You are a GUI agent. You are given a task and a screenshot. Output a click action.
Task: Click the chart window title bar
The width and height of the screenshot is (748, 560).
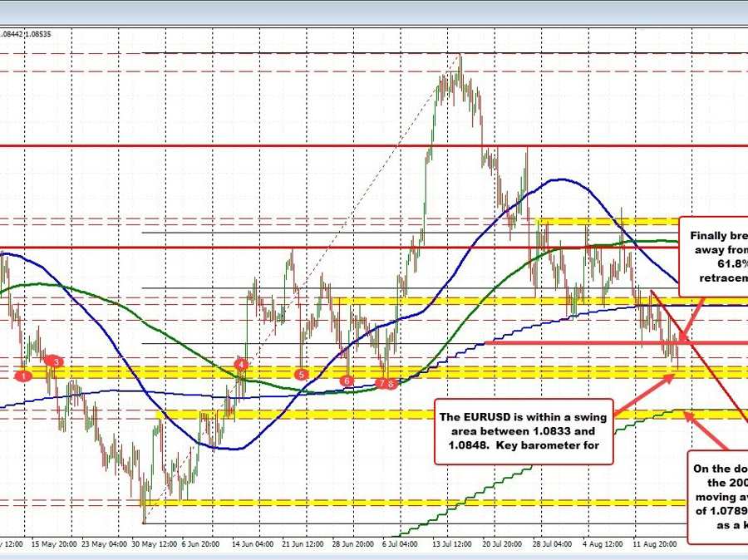pos(374,12)
